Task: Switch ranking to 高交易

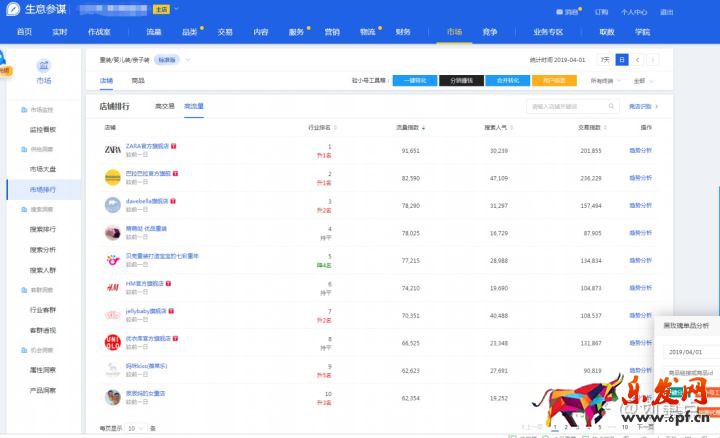Action: click(x=165, y=105)
